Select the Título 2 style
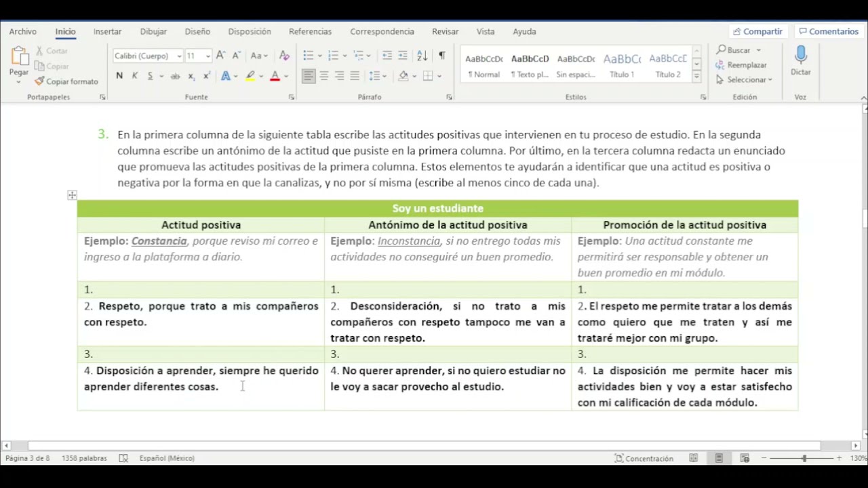Viewport: 868px width, 488px height. point(668,66)
